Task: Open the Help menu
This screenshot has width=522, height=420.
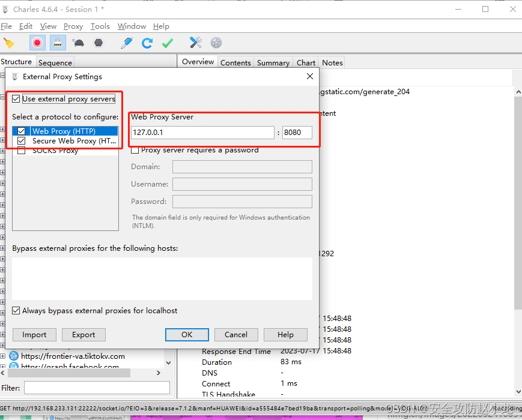Action: [x=161, y=26]
